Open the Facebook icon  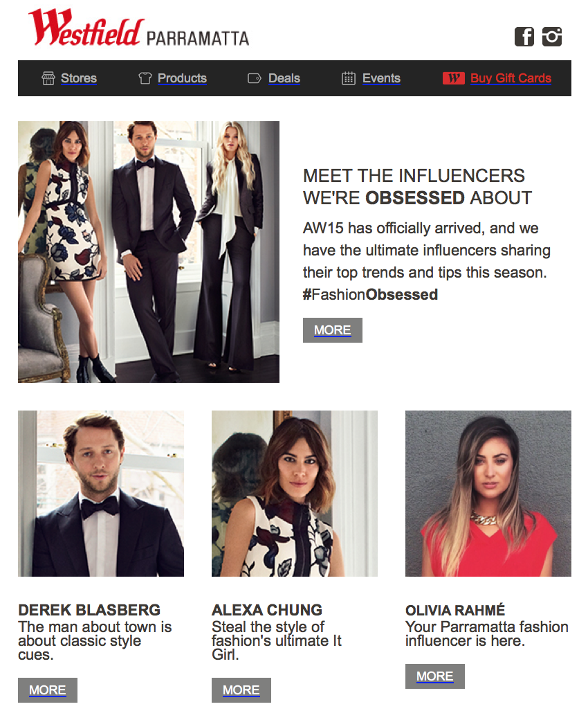point(524,37)
